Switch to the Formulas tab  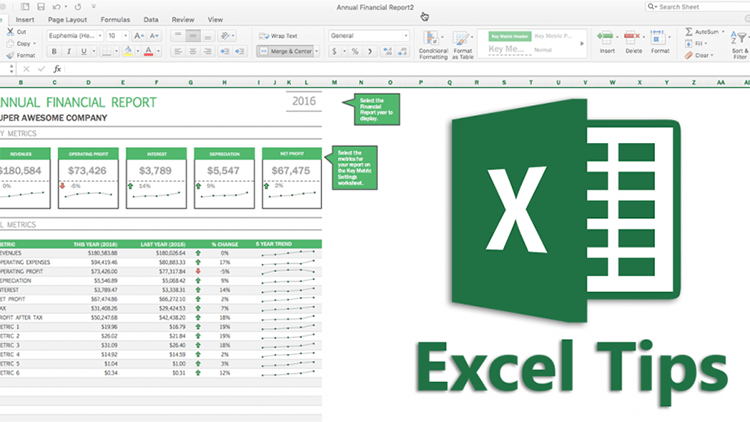[x=115, y=20]
